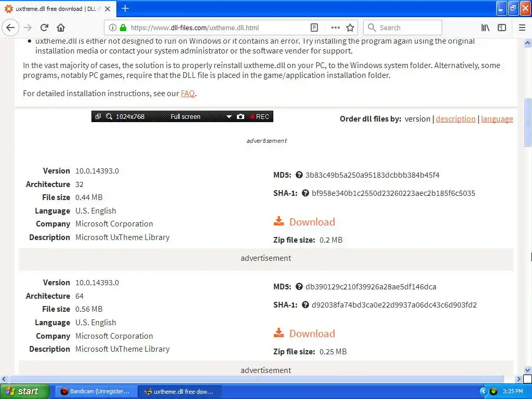Viewport: 532px width, 399px height.
Task: Click the 64-bit MD5 hash db390129c210f39926a28ae5df146dca
Action: click(370, 287)
